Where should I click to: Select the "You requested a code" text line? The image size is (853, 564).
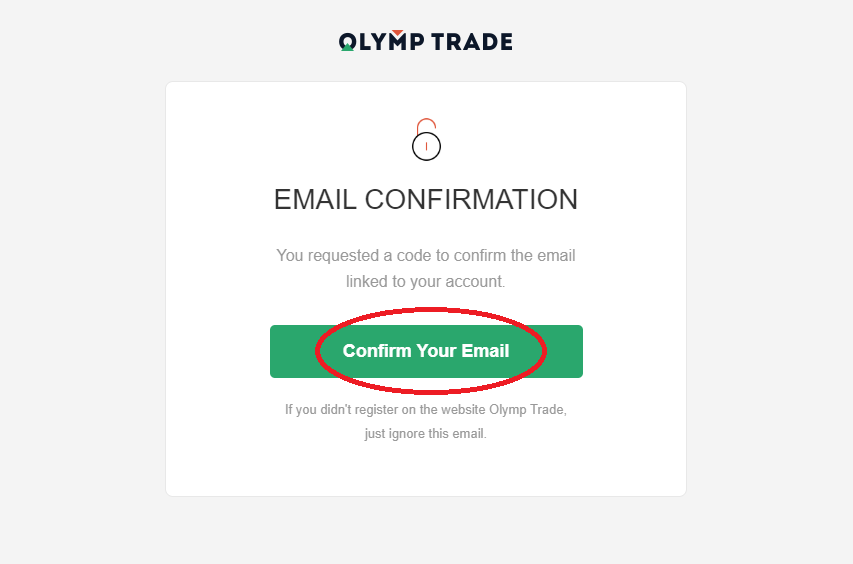coord(426,256)
